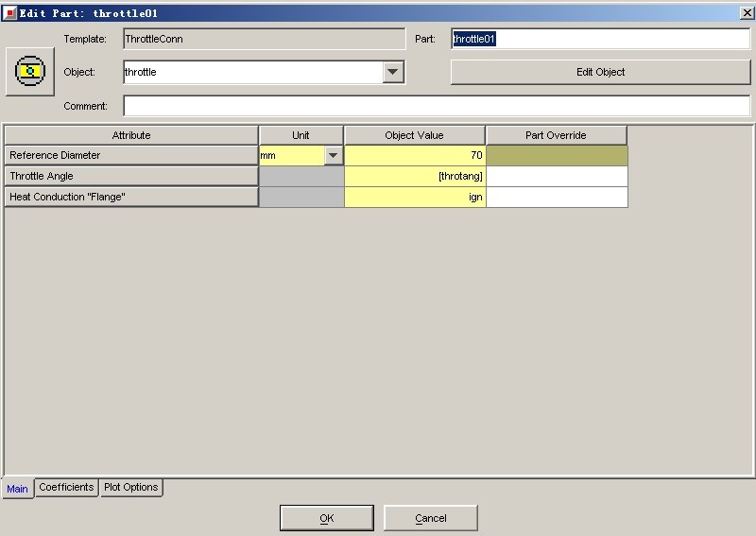Click the Cancel button

(x=431, y=518)
